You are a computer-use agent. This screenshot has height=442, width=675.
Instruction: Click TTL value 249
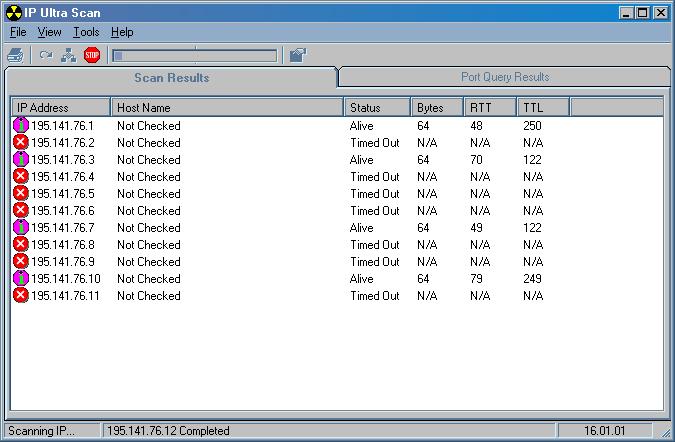click(532, 278)
